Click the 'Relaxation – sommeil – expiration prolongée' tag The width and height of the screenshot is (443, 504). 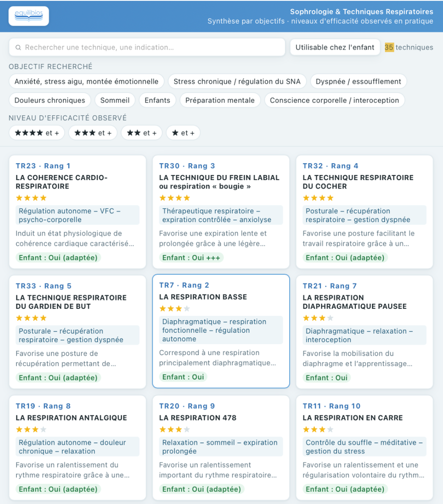(221, 447)
